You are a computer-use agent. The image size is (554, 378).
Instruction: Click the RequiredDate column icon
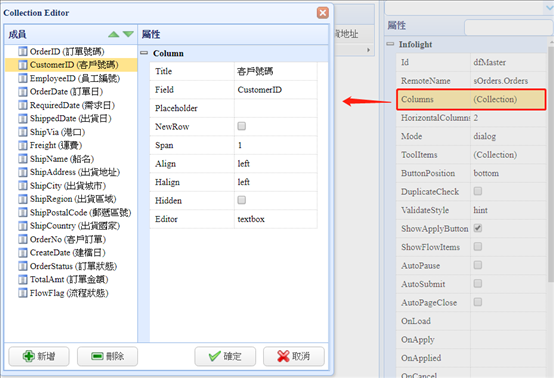[23, 105]
